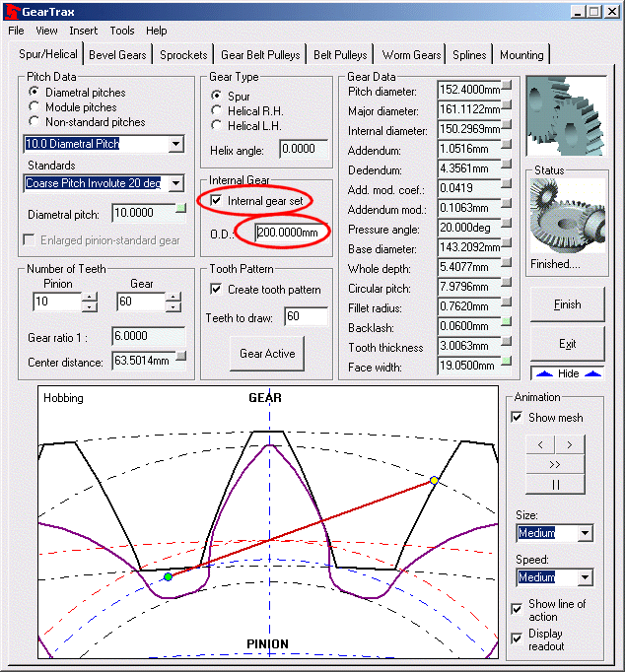The height and width of the screenshot is (672, 625).
Task: Click the GearTrax red logo in the title bar
Action: tap(13, 12)
